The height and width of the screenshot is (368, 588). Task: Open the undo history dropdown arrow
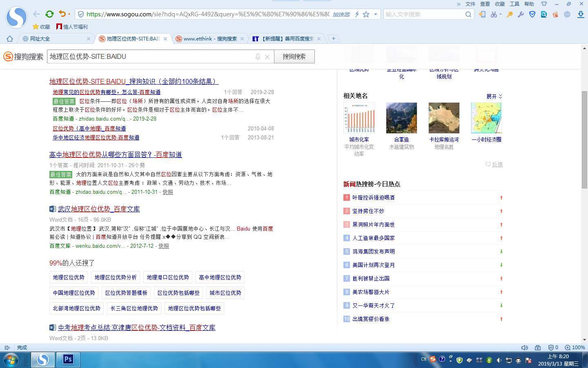[69, 14]
